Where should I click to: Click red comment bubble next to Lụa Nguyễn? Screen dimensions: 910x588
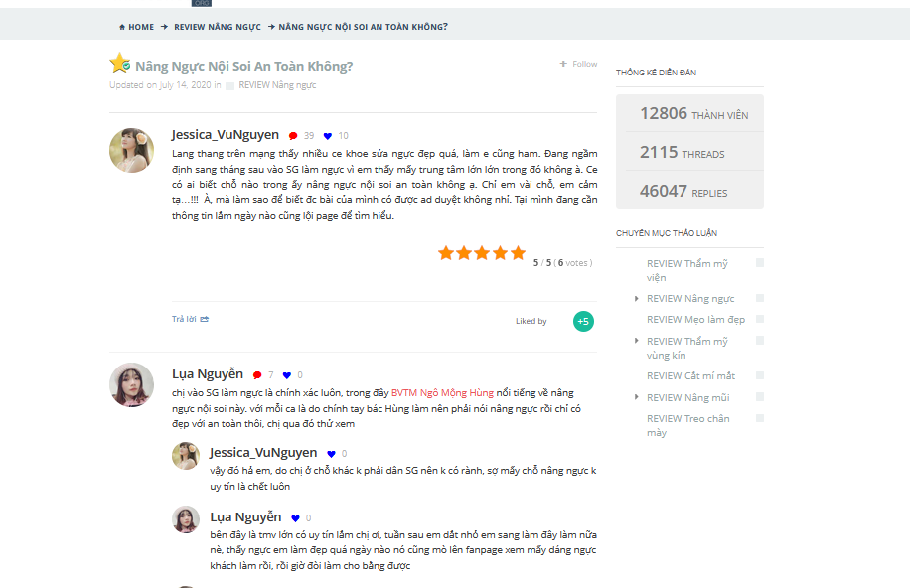click(257, 375)
